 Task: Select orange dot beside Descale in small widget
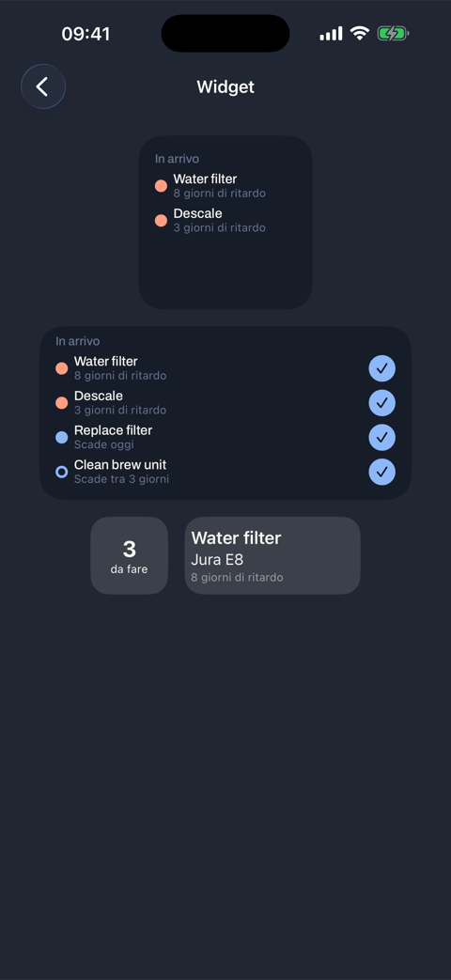(x=162, y=220)
